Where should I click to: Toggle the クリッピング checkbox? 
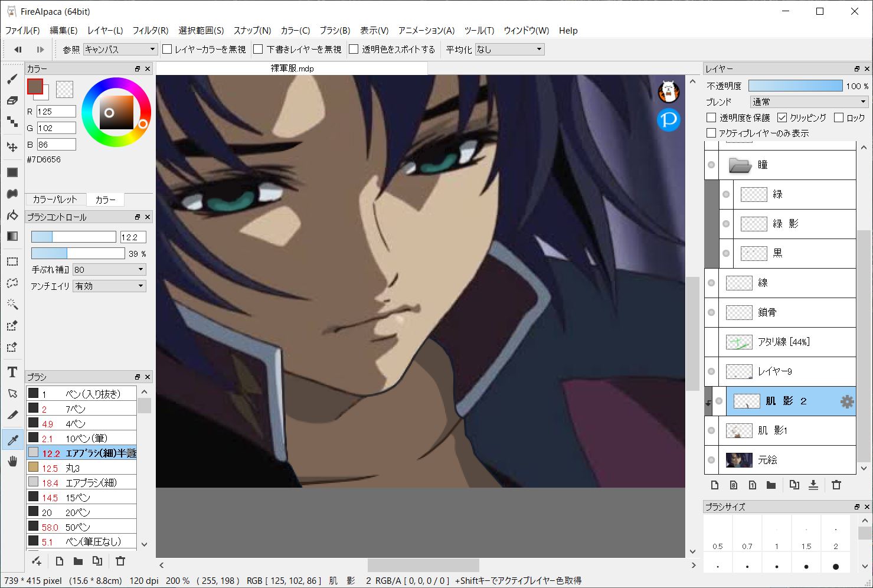[x=782, y=117]
